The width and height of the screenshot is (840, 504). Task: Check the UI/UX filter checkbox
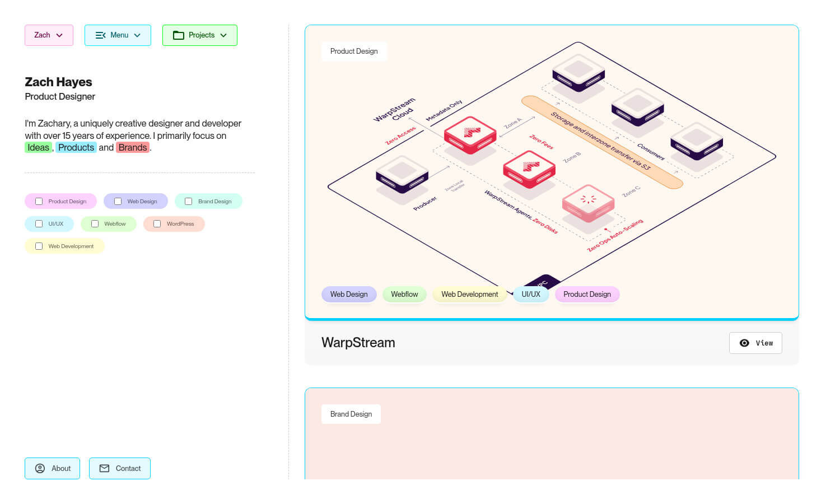click(x=39, y=223)
